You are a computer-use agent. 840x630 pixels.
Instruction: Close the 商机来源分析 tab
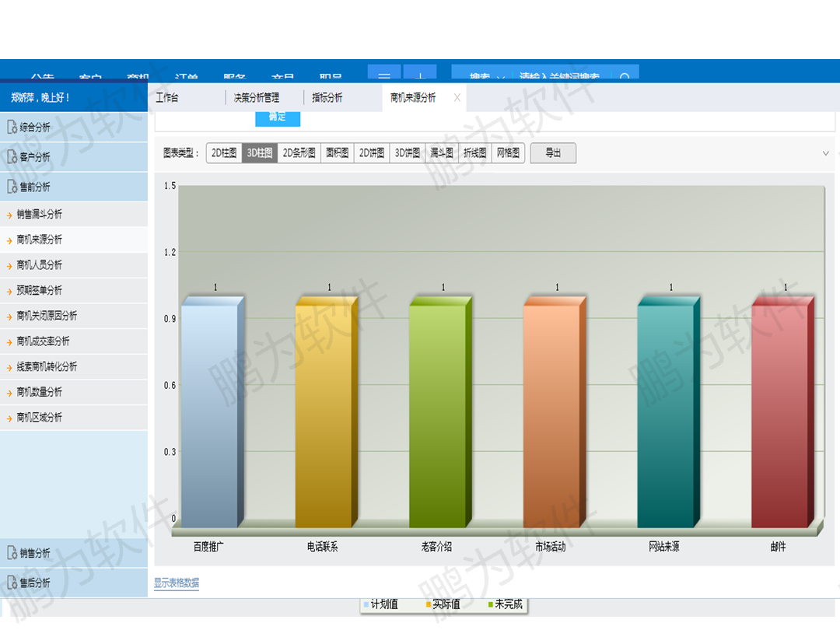pyautogui.click(x=457, y=97)
